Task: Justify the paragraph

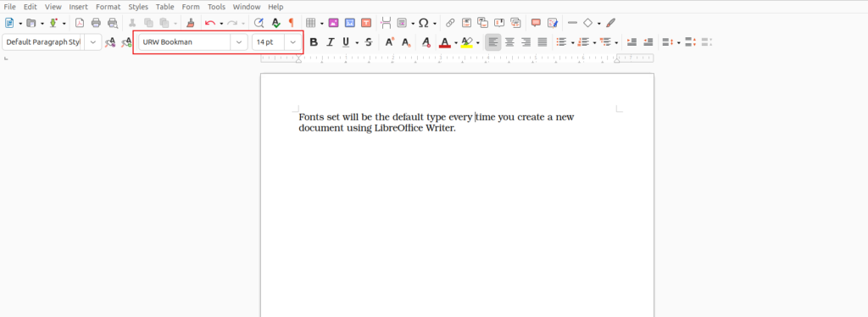Action: click(x=542, y=42)
